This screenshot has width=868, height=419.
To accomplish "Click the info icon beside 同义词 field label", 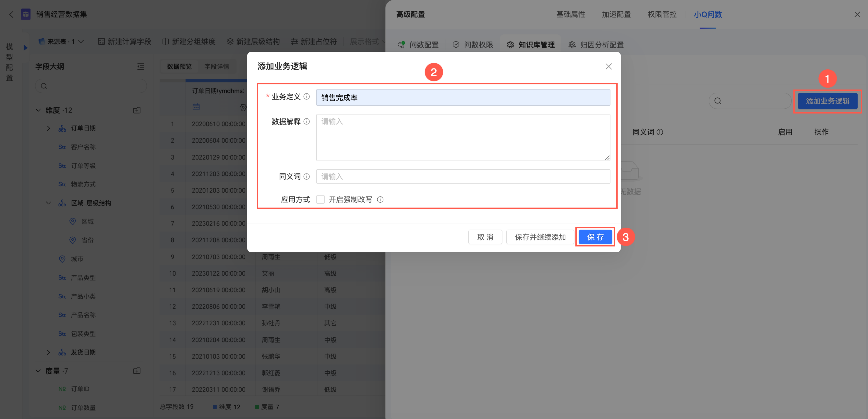I will (306, 176).
